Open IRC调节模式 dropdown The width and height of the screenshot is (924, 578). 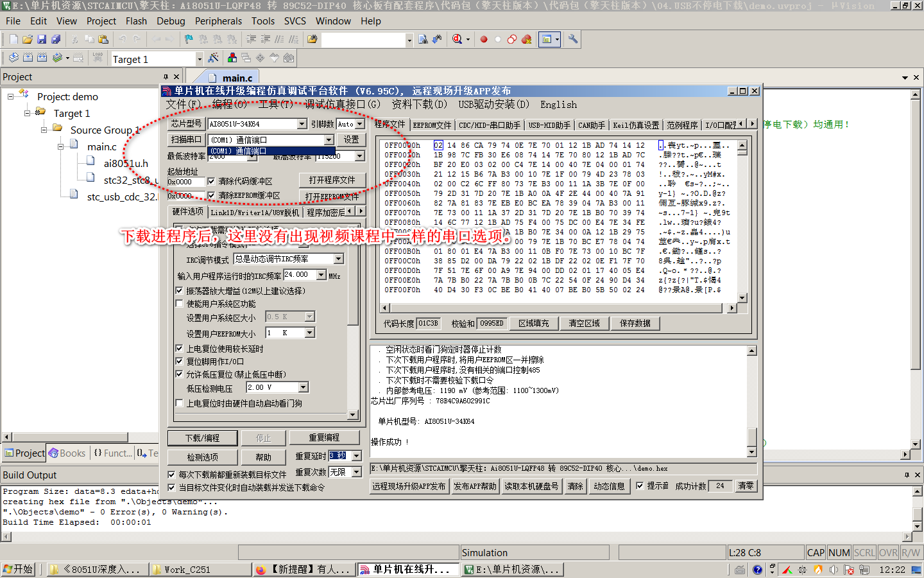[338, 259]
